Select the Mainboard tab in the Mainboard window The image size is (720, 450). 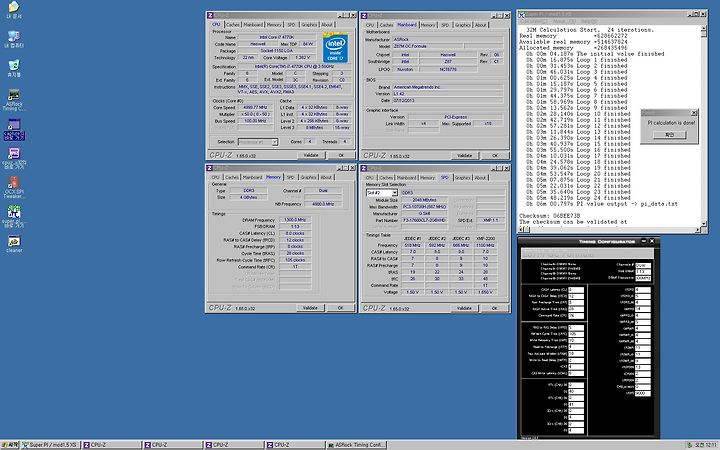coord(406,25)
